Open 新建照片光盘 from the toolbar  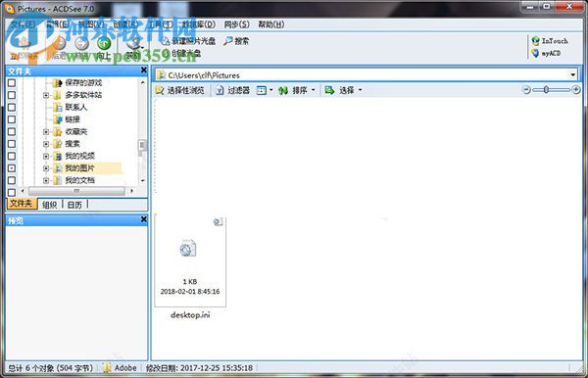pos(189,41)
